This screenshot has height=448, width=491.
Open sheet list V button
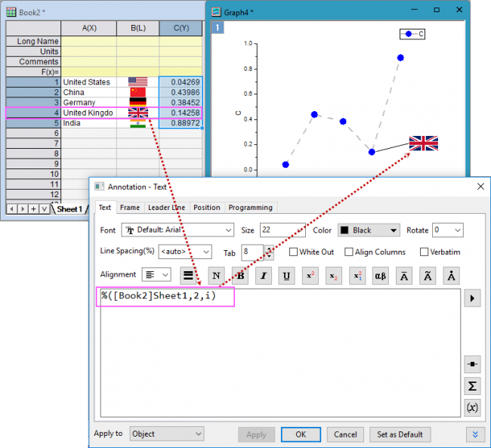tap(44, 209)
